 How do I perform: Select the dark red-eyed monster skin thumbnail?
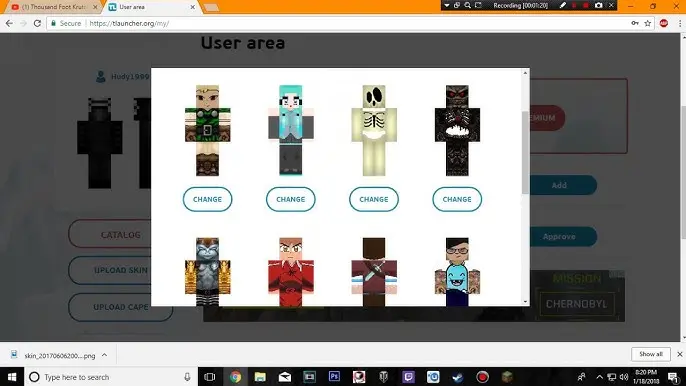[457, 130]
